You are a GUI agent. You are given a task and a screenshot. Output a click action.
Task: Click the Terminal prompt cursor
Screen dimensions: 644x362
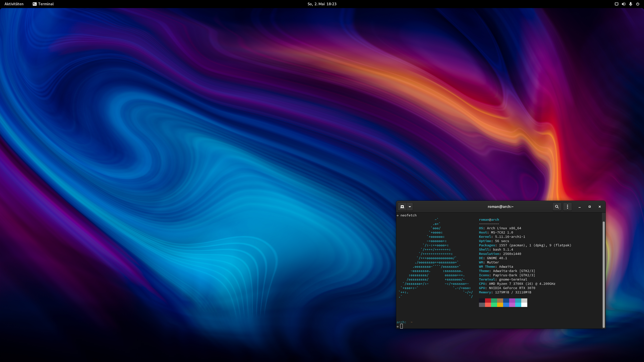click(401, 326)
